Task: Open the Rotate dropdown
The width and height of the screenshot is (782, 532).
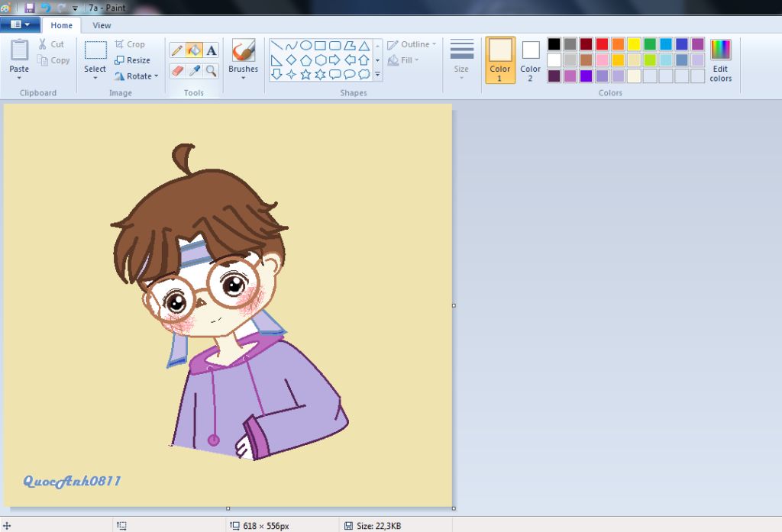Action: point(136,76)
